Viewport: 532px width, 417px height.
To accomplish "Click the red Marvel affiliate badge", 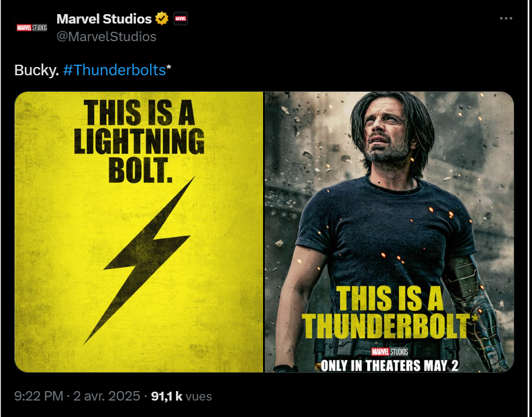I will point(181,19).
